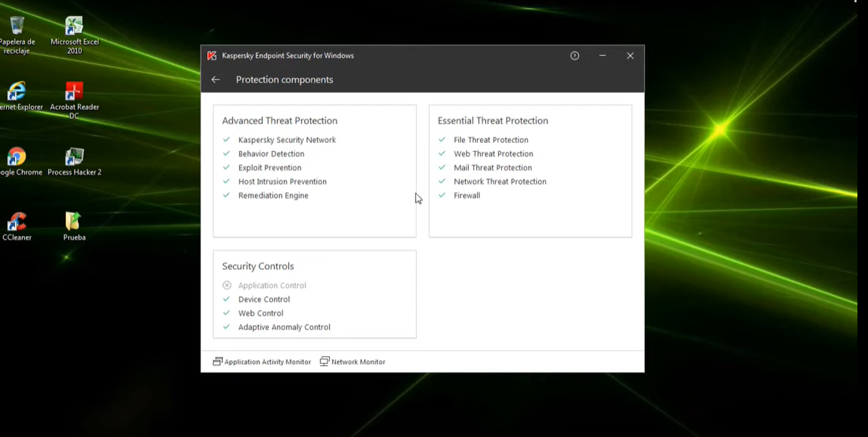Click the Advanced Threat Protection heading

[x=280, y=121]
